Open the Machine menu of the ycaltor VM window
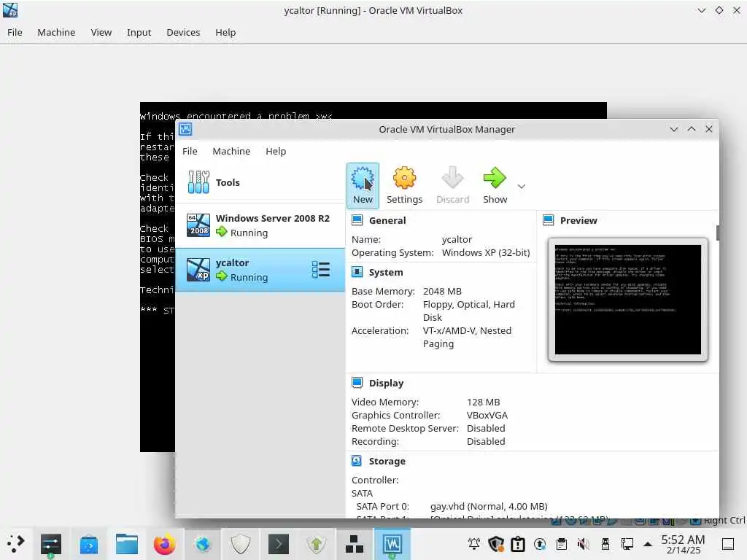The height and width of the screenshot is (560, 747). click(56, 32)
